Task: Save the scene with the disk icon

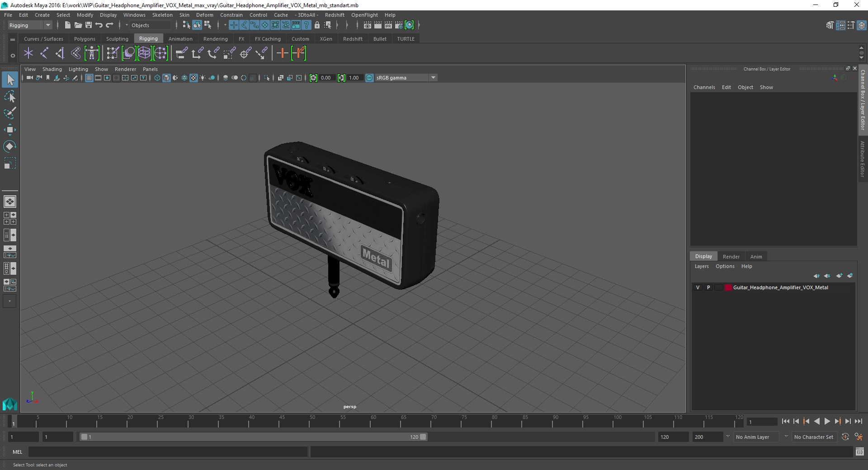Action: point(89,25)
